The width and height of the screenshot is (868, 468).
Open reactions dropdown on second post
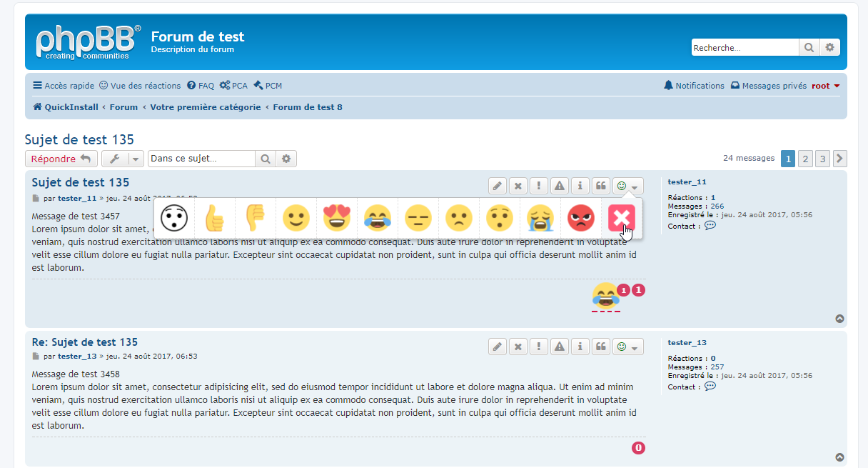click(627, 347)
